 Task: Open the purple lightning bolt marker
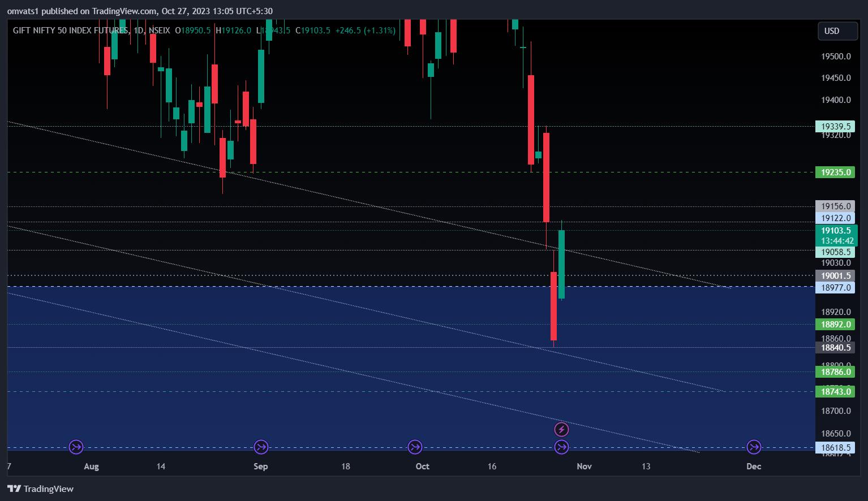pos(561,430)
